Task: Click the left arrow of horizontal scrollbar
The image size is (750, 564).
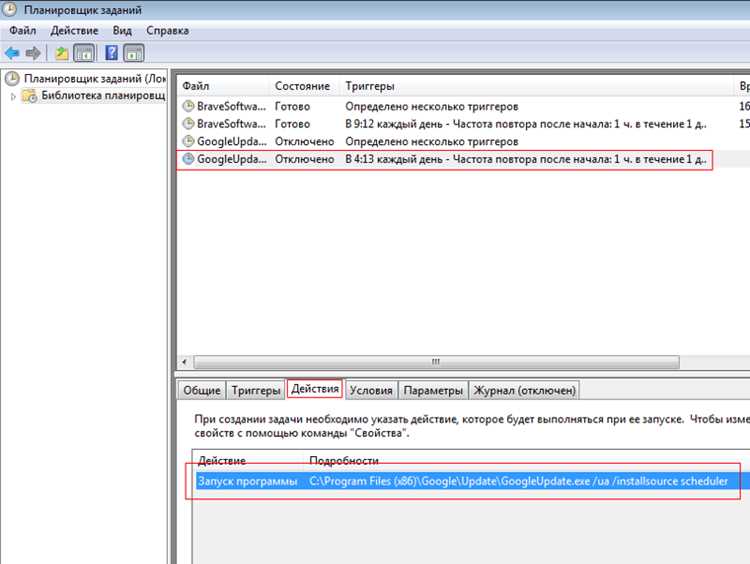Action: coord(185,362)
